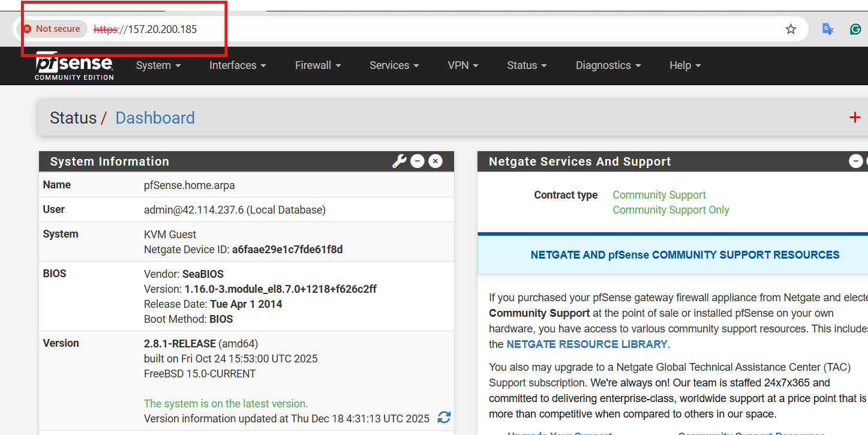Screen dimensions: 868x435
Task: Click the pfSense Community Edition logo
Action: click(74, 67)
